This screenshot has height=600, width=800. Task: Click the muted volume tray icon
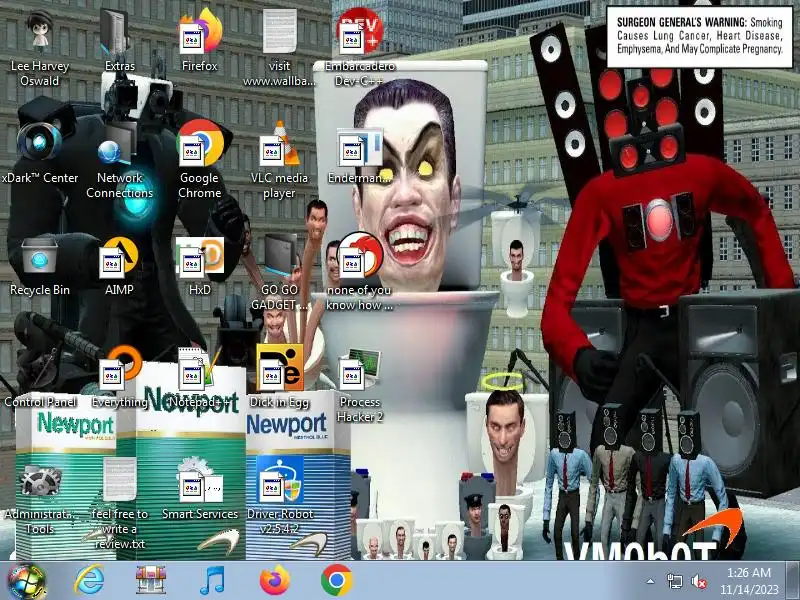tap(698, 581)
